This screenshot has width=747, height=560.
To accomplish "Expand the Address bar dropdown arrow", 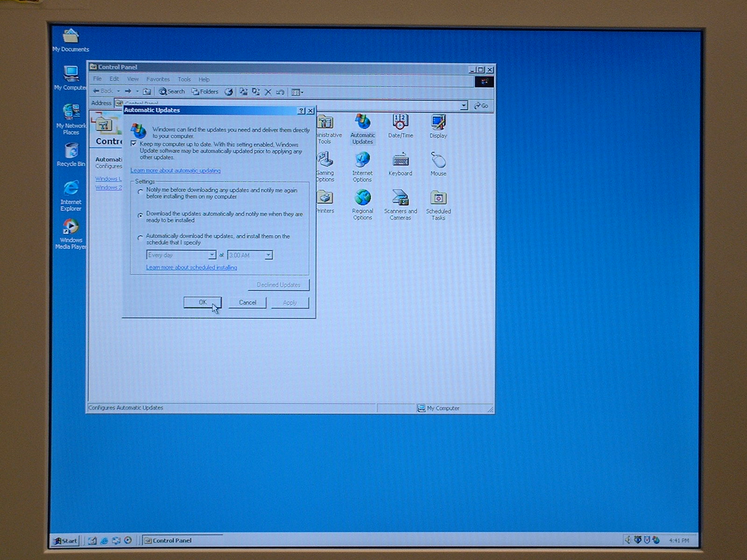I will coord(464,106).
